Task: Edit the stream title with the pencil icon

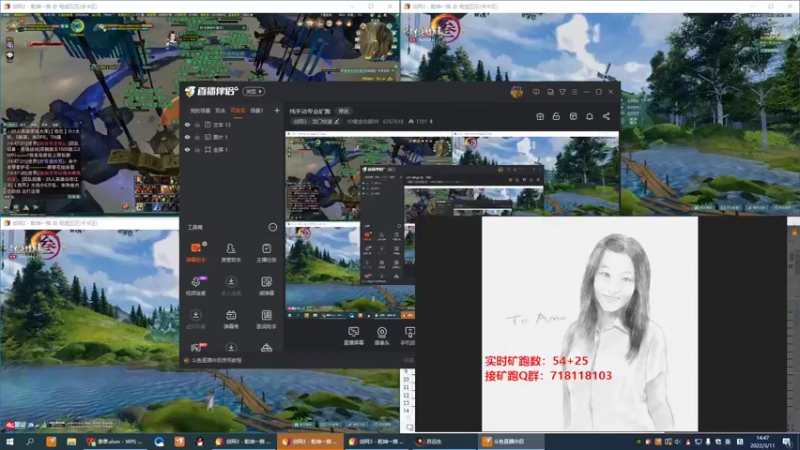Action: [337, 121]
